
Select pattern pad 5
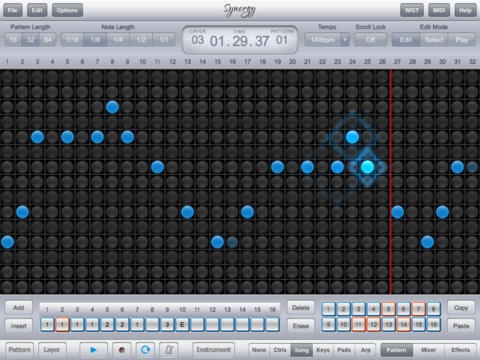(388, 309)
